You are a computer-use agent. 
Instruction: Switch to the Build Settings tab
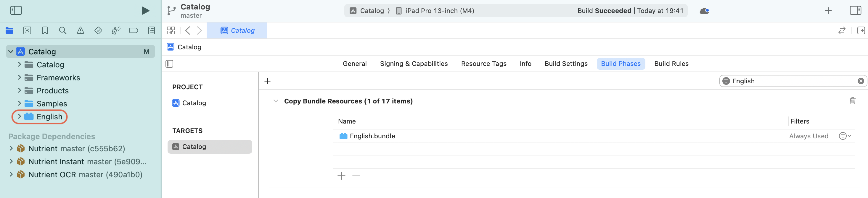[x=566, y=64]
